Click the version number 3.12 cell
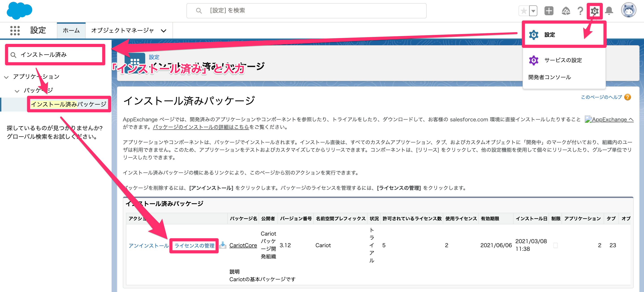The image size is (644, 292). (x=285, y=245)
